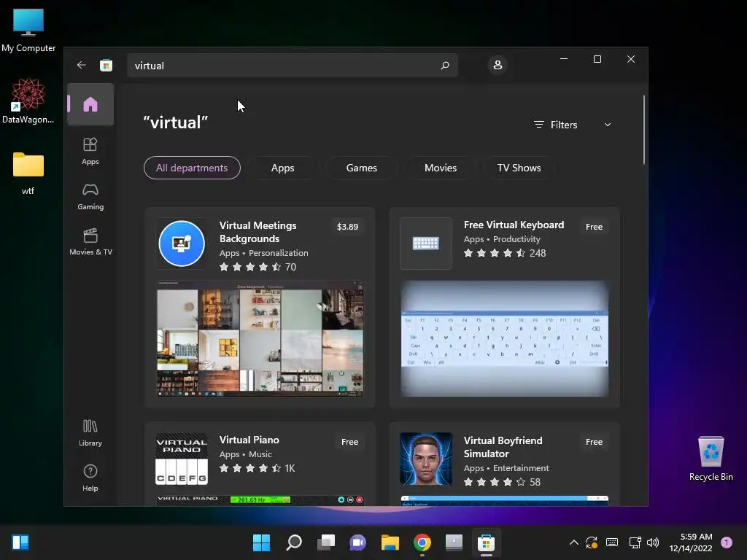747x560 pixels.
Task: Click the Store results vertical scrollbar
Action: pyautogui.click(x=643, y=130)
